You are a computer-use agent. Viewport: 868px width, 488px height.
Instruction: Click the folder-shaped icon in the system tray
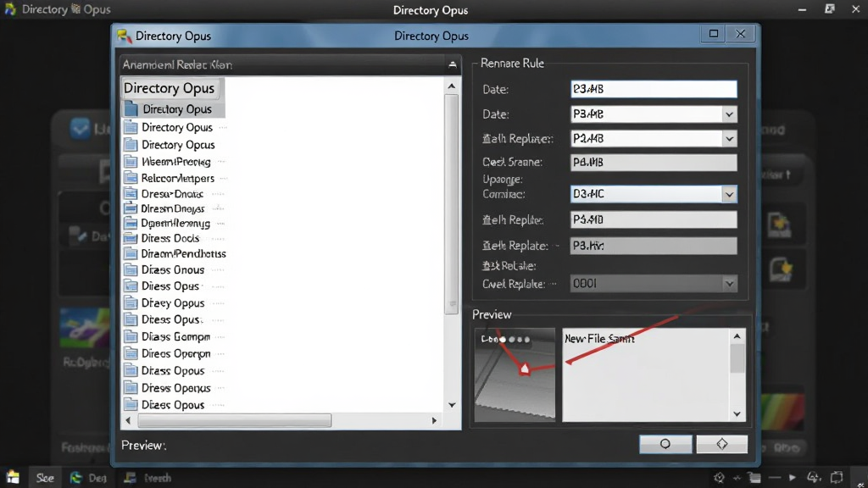pos(754,478)
